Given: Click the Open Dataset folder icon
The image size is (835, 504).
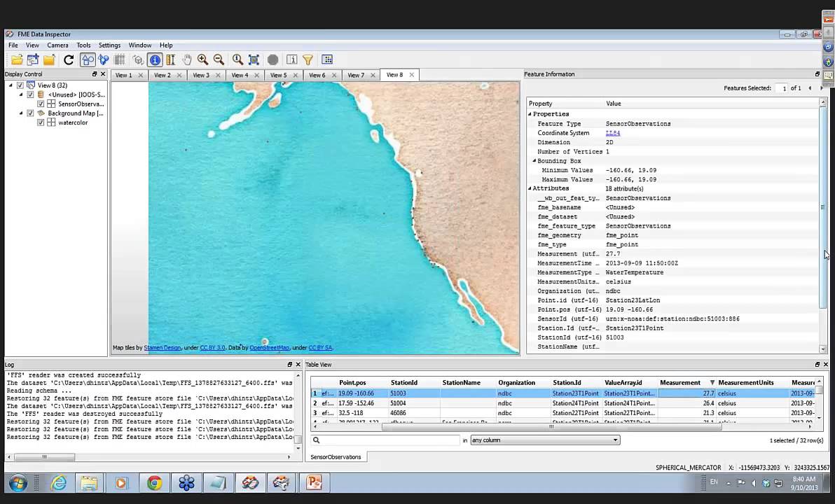Looking at the screenshot, I should (17, 60).
